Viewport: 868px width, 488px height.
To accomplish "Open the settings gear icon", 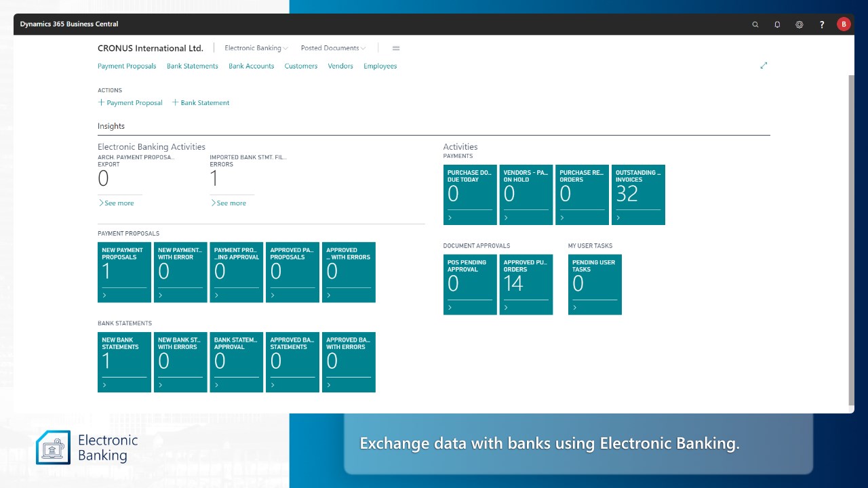I will tap(800, 24).
